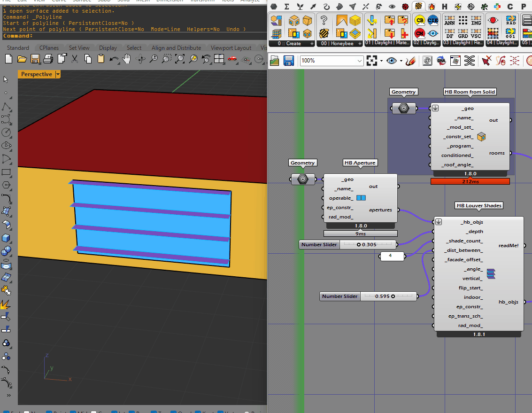Expand hidden left sidebar tools chevron
The width and height of the screenshot is (532, 413).
tap(8, 395)
